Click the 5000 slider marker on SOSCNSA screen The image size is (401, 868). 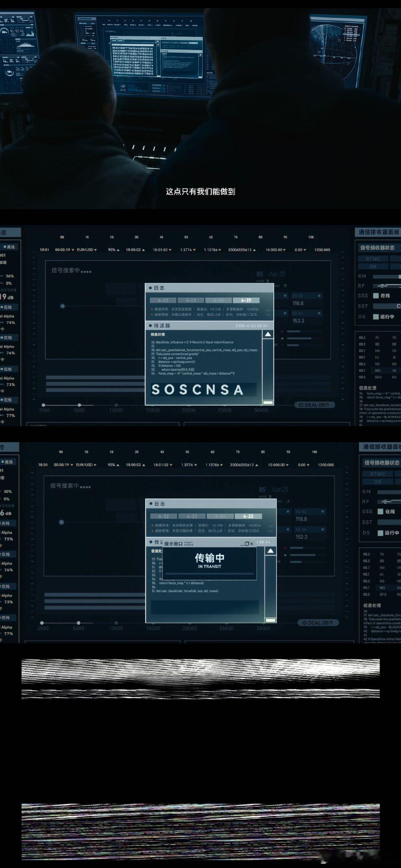(x=79, y=405)
